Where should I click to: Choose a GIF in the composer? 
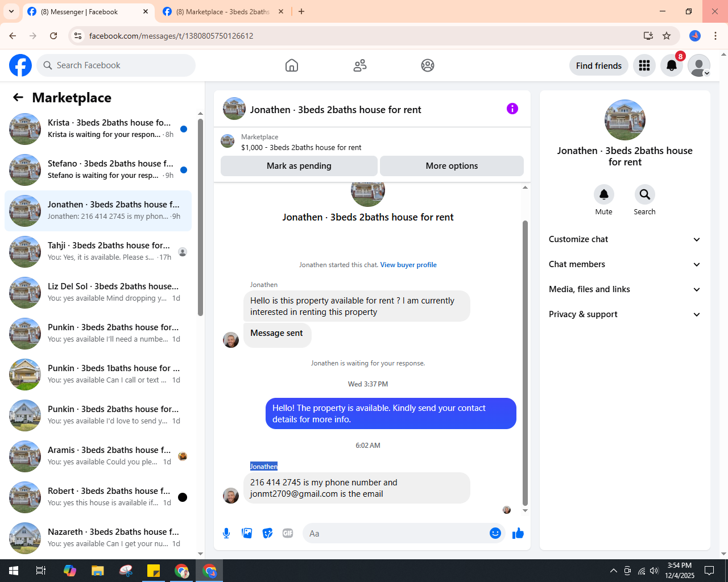(288, 533)
